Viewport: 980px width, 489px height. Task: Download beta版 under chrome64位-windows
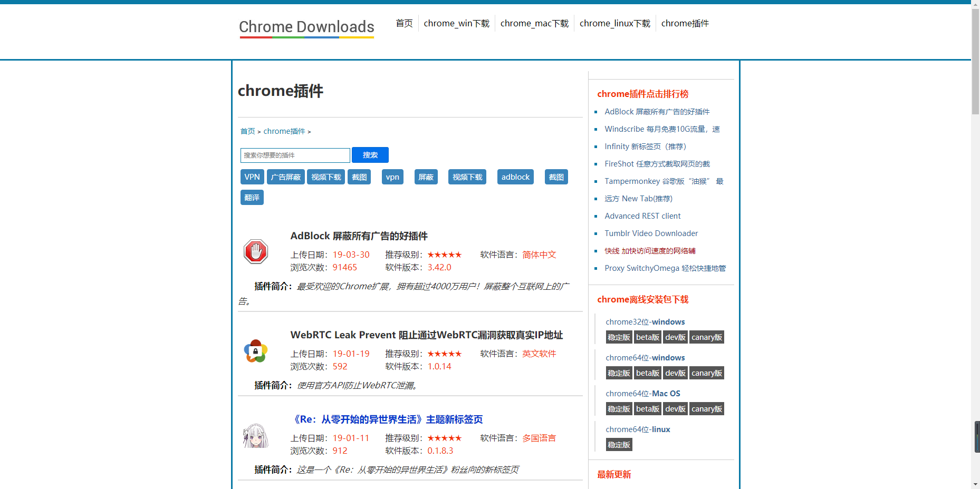[648, 373]
